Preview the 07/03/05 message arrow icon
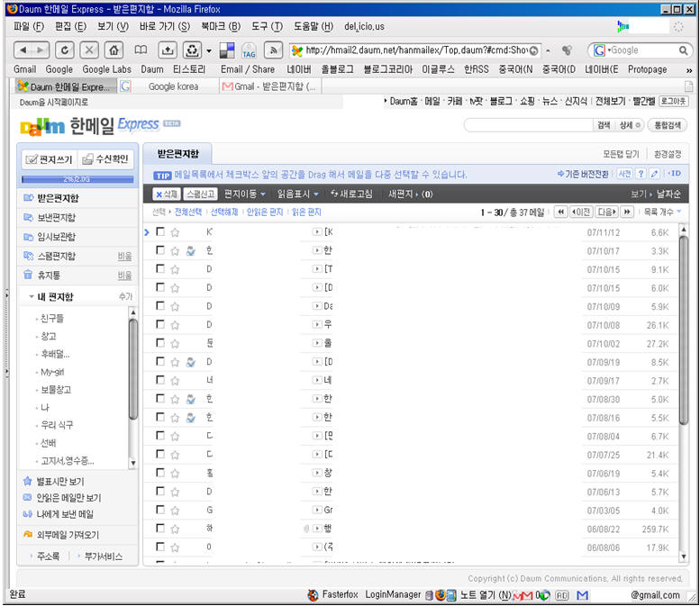The image size is (700, 606). [x=317, y=510]
